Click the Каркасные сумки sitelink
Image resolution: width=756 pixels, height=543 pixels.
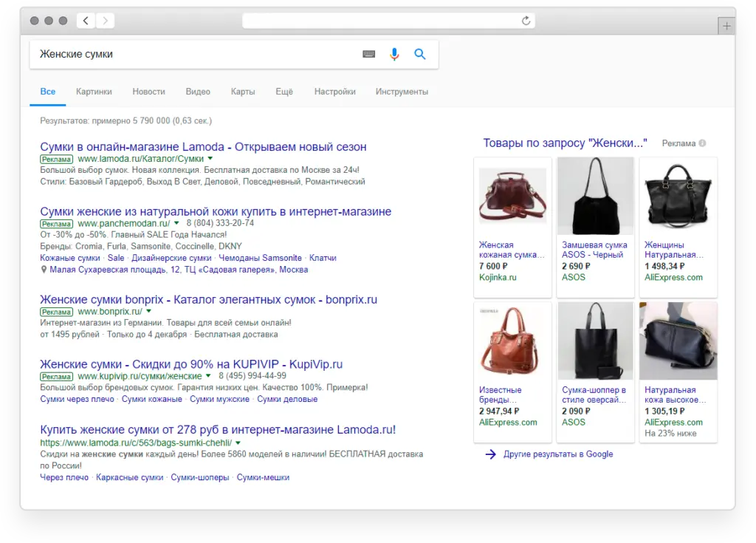click(130, 477)
